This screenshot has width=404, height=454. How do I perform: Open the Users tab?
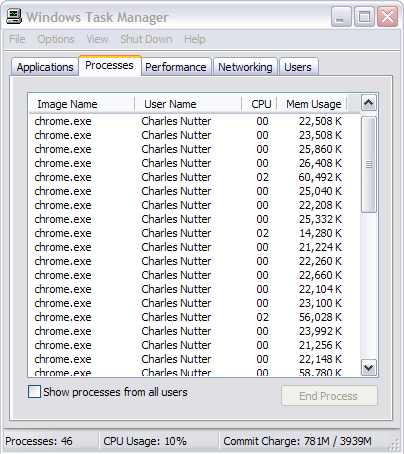[x=298, y=67]
